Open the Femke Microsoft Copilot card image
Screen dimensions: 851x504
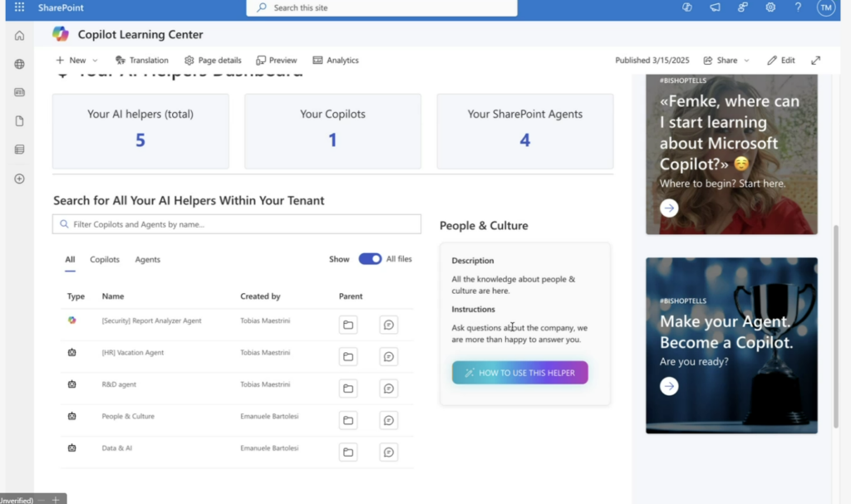coord(731,154)
